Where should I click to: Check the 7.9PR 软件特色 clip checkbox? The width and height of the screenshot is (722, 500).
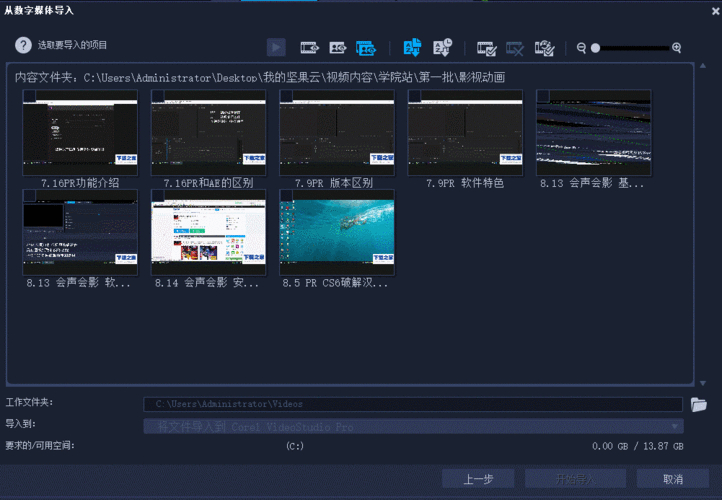click(x=414, y=96)
